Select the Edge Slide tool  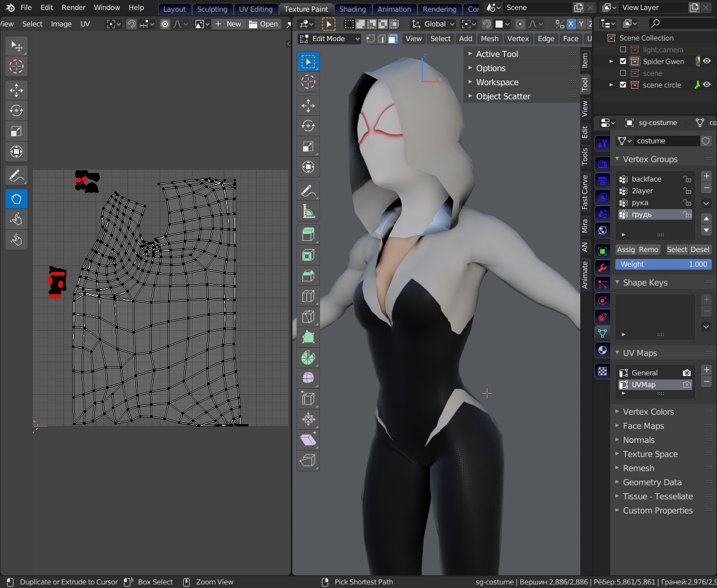(308, 398)
